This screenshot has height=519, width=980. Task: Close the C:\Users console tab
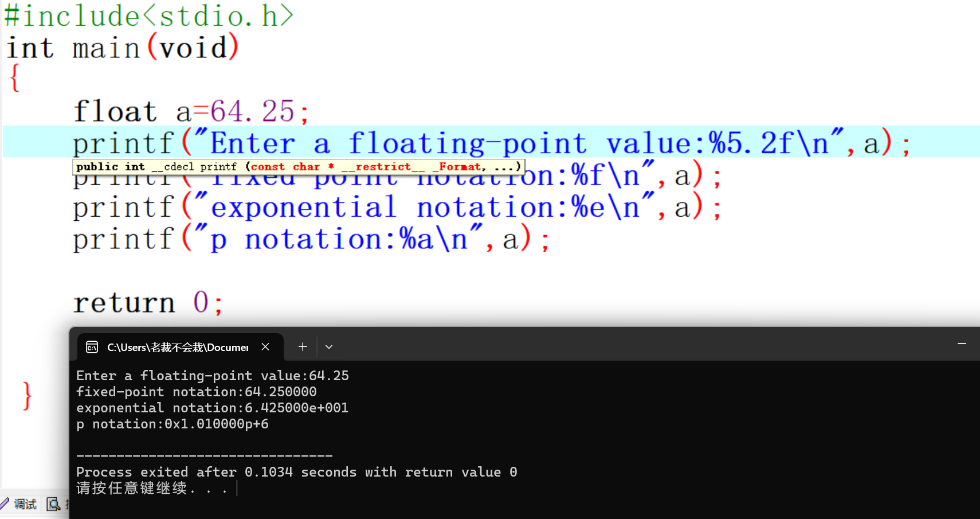tap(265, 346)
